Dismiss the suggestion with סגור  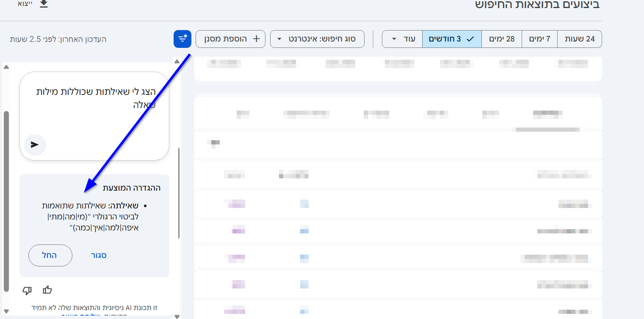[x=99, y=255]
